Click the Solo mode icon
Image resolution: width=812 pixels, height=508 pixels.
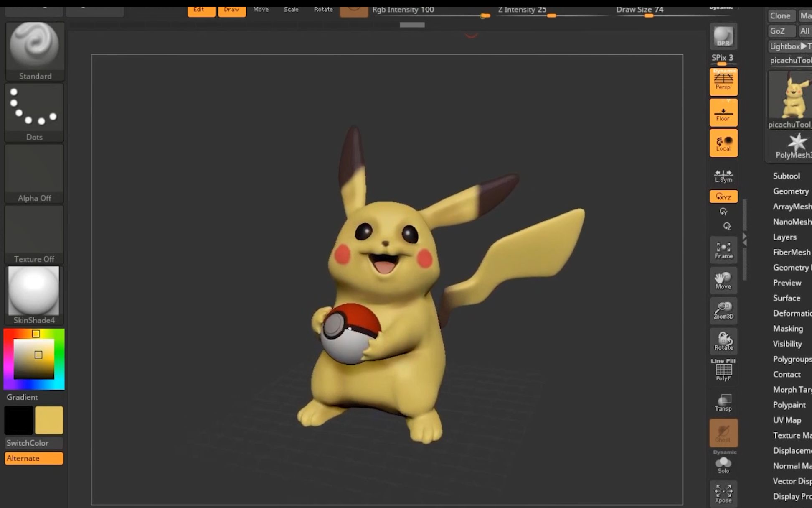[723, 464]
